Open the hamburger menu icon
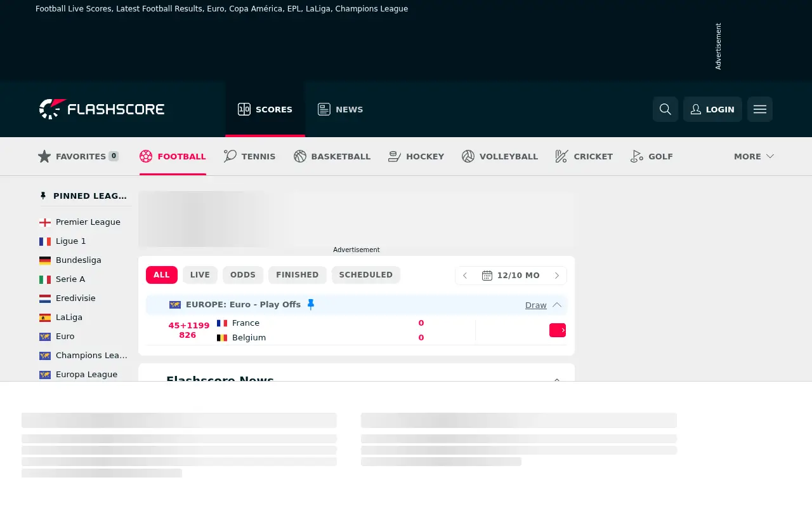The image size is (812, 508). point(760,109)
